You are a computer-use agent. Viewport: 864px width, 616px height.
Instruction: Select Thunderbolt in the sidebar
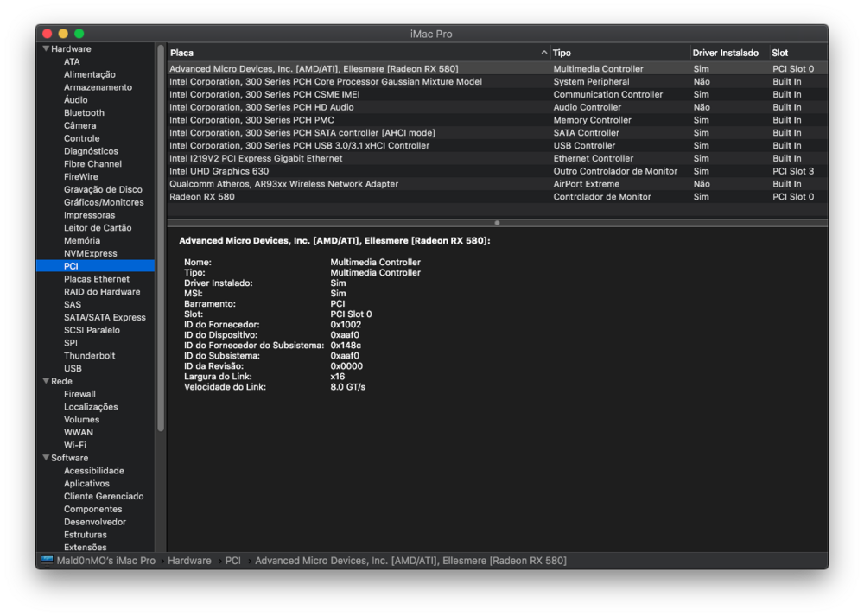pyautogui.click(x=89, y=356)
